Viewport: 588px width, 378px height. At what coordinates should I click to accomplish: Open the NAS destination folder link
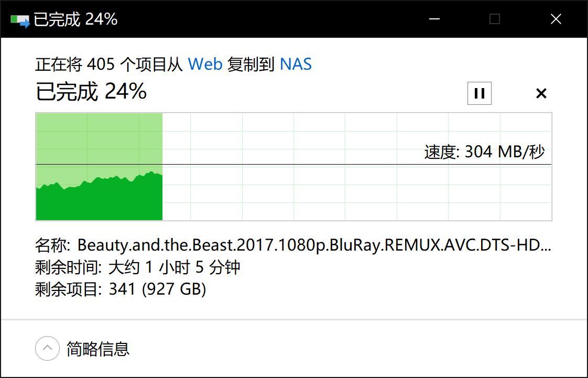point(297,64)
